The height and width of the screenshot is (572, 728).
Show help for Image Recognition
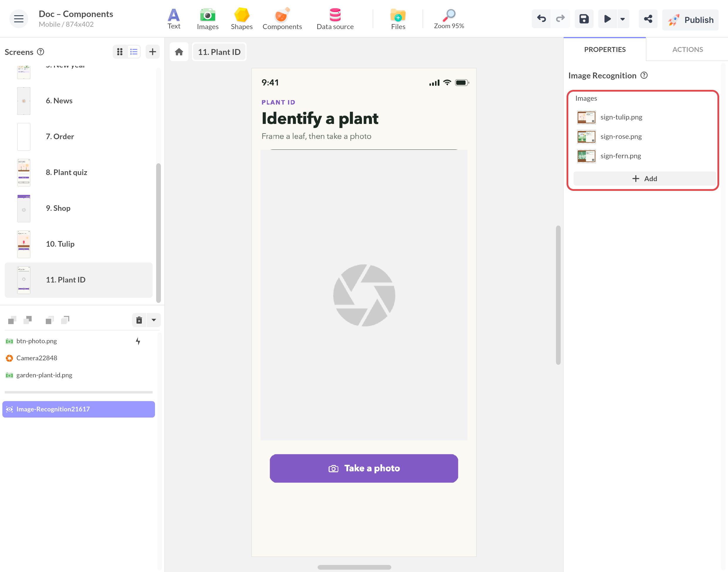(x=644, y=75)
